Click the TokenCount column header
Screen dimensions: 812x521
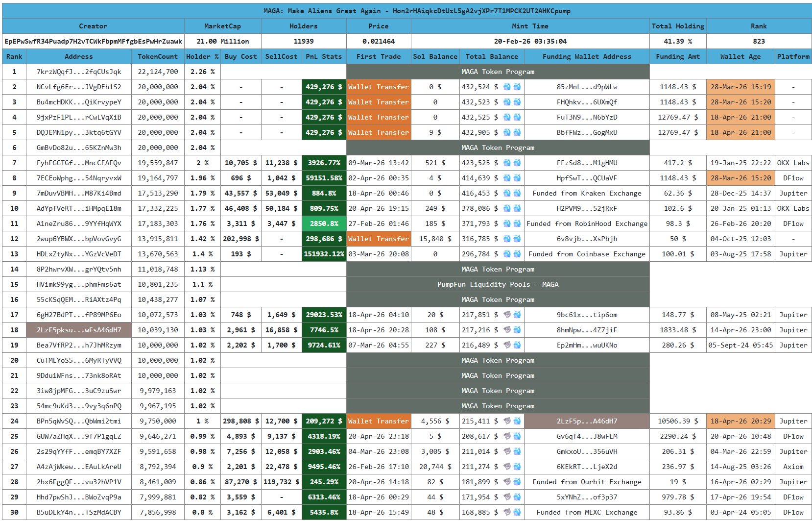point(158,56)
